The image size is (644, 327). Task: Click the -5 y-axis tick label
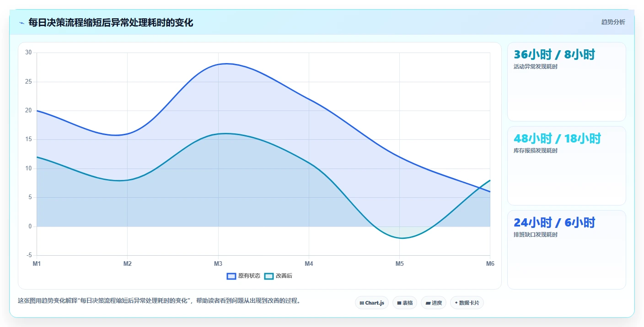pos(29,255)
